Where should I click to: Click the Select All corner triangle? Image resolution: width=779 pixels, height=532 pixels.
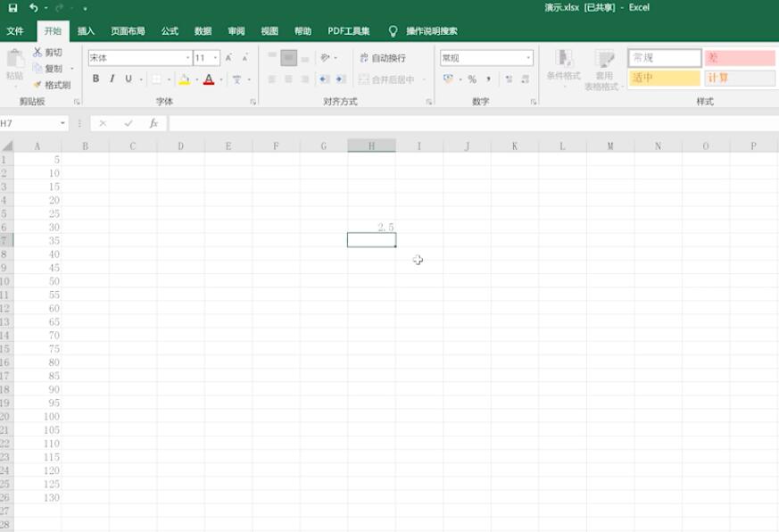pos(7,145)
